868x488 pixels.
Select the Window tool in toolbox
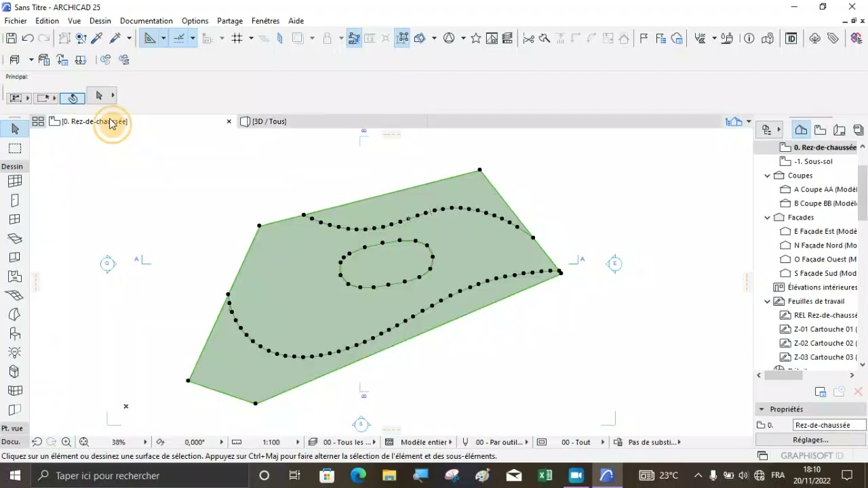coord(15,219)
